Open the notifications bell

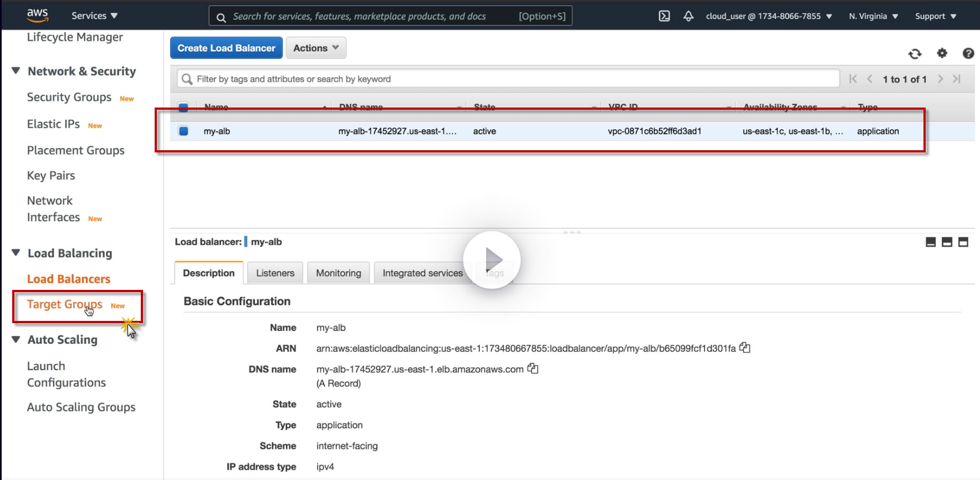[688, 16]
